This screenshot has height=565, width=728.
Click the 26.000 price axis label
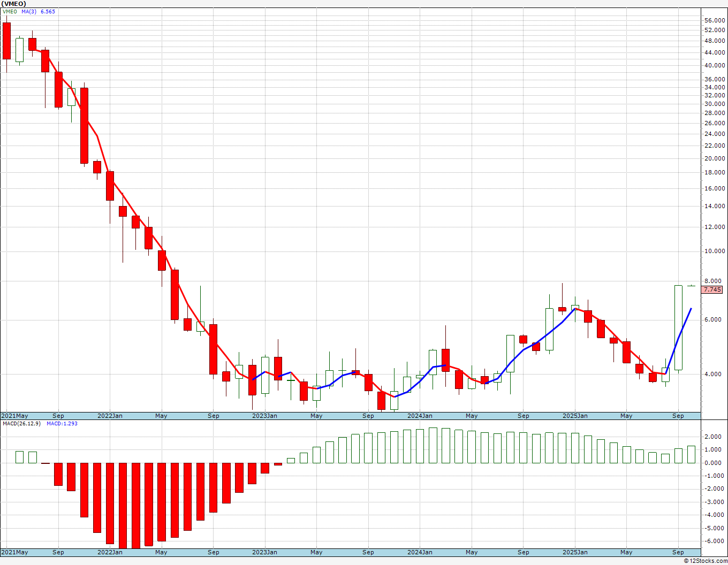(715, 123)
